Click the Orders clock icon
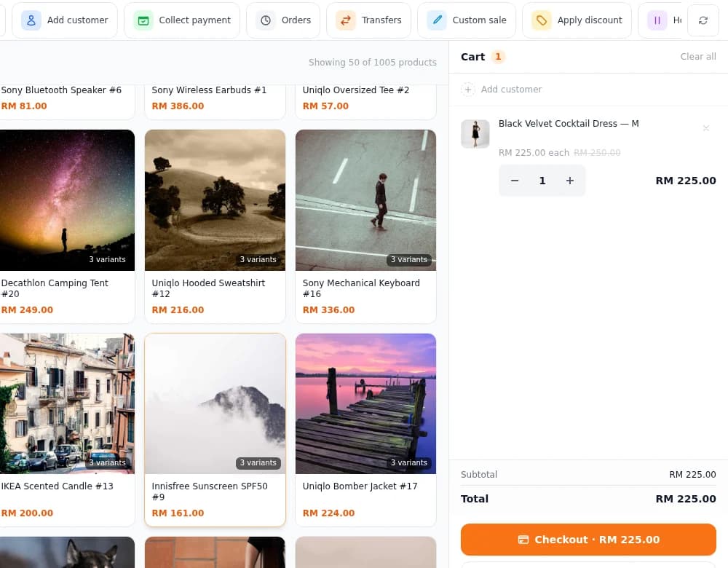This screenshot has width=728, height=568. point(266,20)
